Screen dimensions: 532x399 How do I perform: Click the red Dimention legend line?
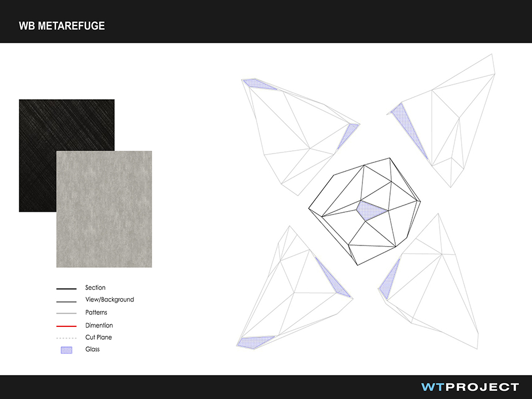click(66, 326)
